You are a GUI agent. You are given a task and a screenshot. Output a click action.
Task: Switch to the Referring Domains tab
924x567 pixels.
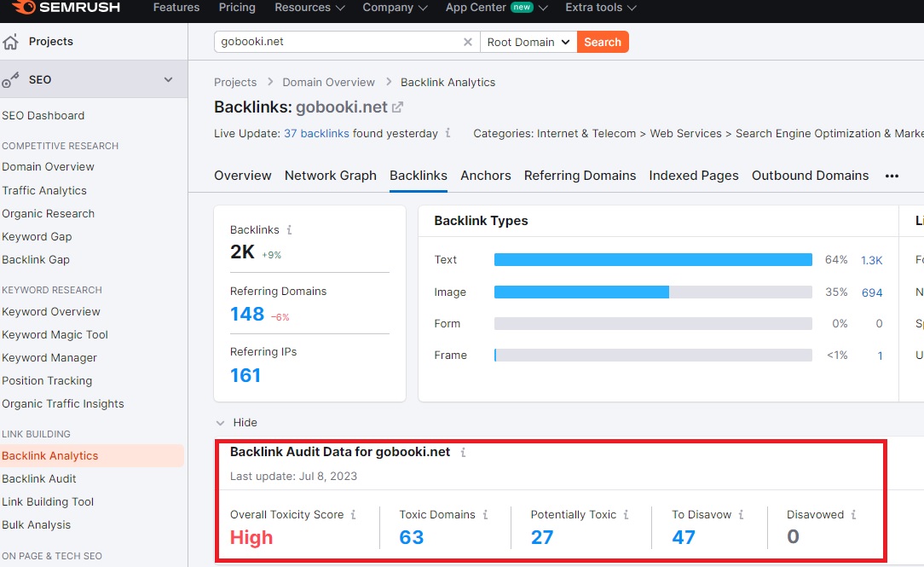pos(580,176)
